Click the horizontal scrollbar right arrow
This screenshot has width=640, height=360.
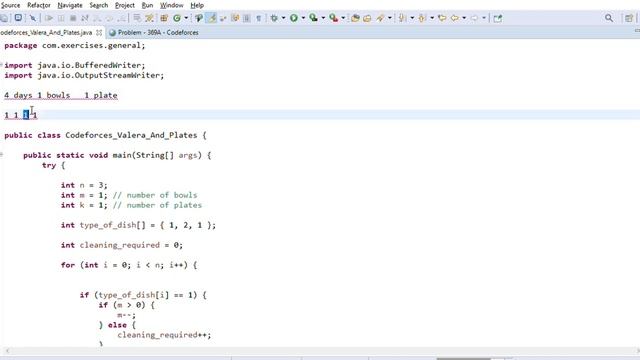coord(637,350)
